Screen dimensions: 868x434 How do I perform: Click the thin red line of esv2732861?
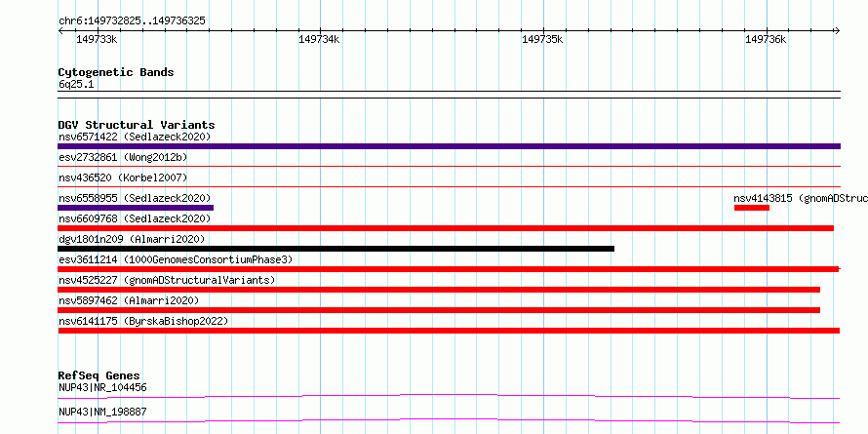click(449, 166)
